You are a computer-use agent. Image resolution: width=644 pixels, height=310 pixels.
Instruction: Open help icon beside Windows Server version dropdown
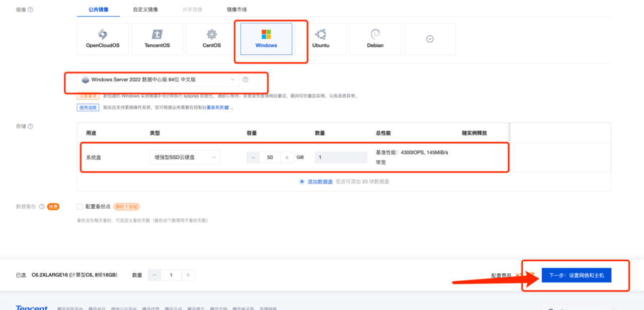246,80
